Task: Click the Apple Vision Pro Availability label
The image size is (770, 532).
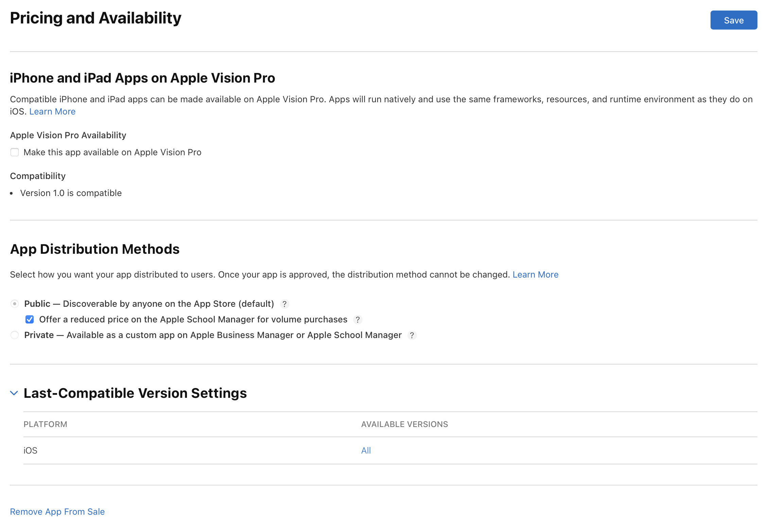Action: 68,135
